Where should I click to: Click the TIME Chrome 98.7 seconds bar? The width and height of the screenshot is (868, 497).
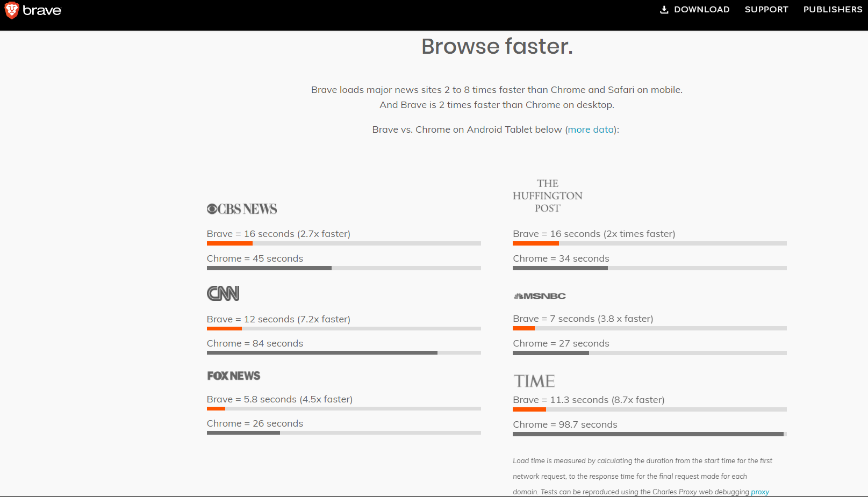click(x=650, y=434)
